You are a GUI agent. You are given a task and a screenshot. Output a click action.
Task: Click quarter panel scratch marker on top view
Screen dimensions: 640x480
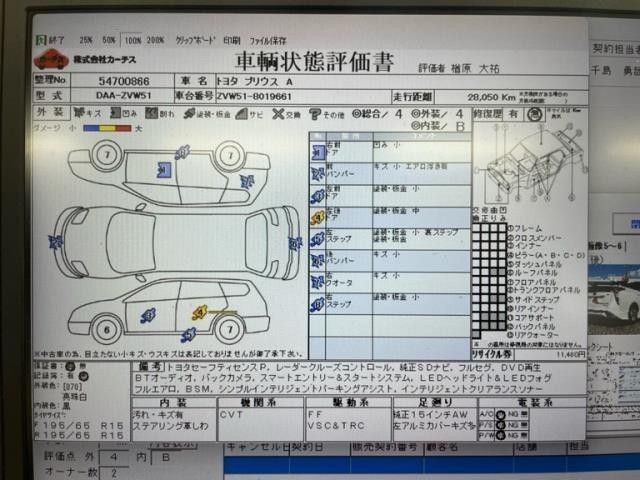[247, 181]
